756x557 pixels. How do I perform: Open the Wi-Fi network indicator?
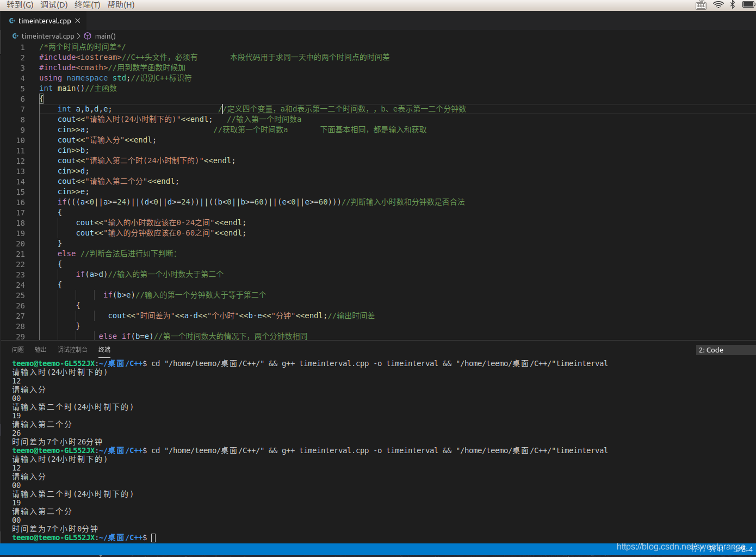[x=718, y=5]
